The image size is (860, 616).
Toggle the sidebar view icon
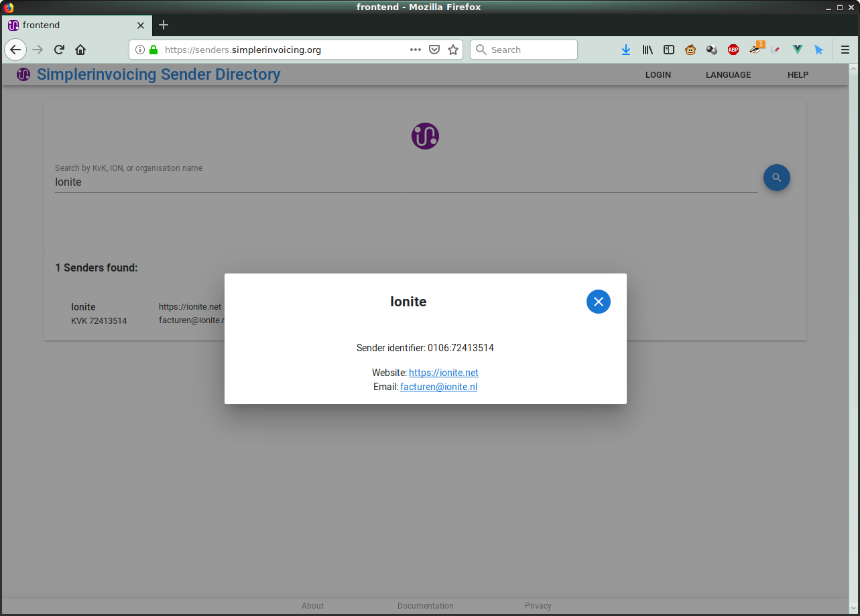coord(669,50)
